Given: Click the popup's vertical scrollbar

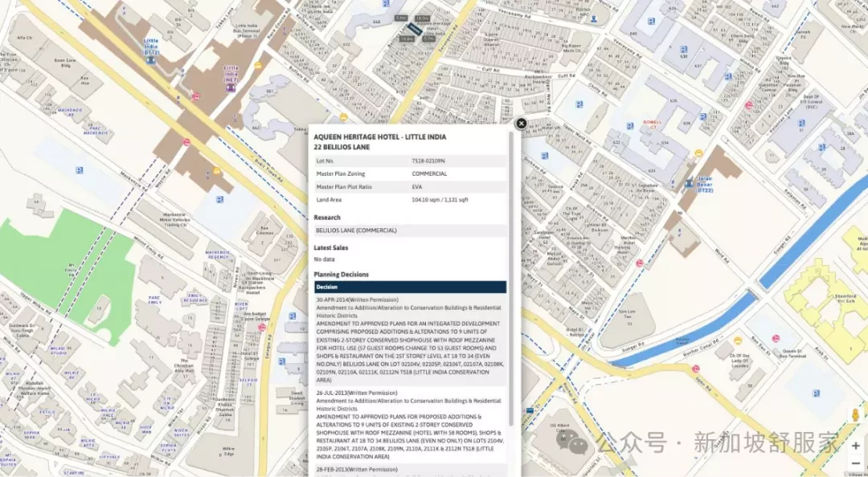Looking at the screenshot, I should (x=511, y=277).
